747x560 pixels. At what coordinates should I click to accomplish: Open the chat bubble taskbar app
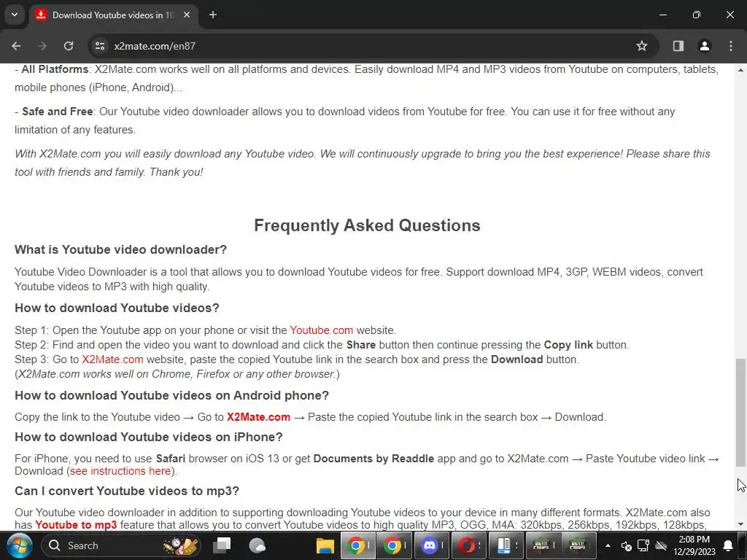[x=258, y=545]
